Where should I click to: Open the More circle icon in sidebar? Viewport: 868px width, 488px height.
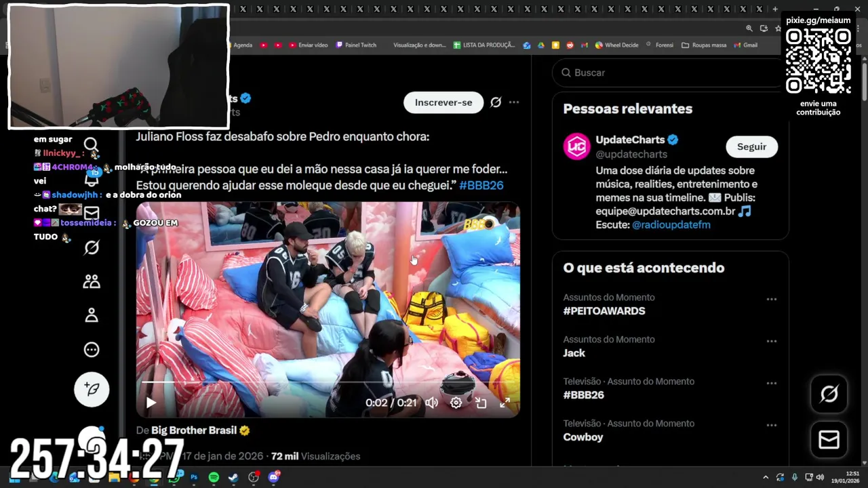point(92,350)
